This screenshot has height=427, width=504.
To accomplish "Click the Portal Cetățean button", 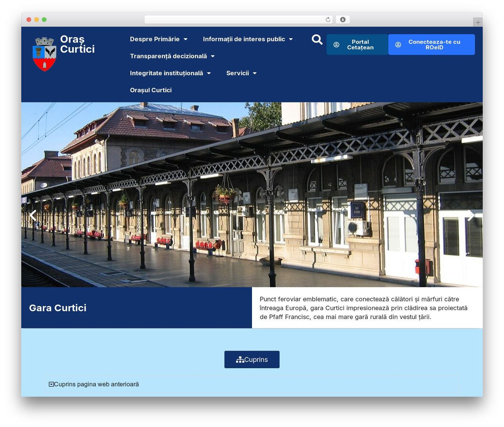I will [x=358, y=45].
